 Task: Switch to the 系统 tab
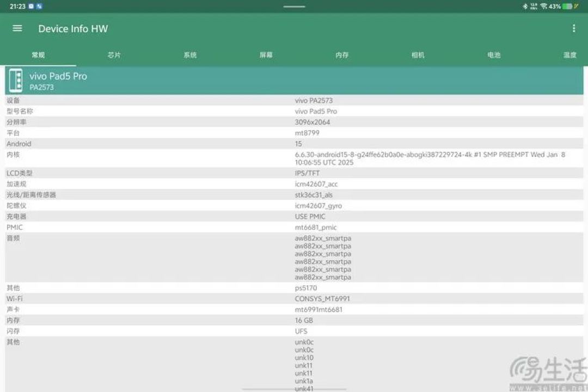coord(190,55)
